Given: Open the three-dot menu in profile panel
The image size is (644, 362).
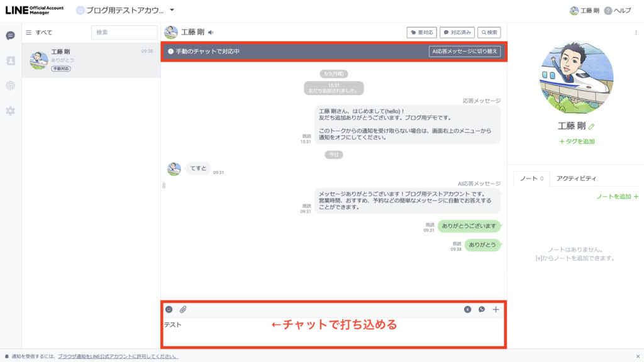Looking at the screenshot, I should click(x=635, y=32).
